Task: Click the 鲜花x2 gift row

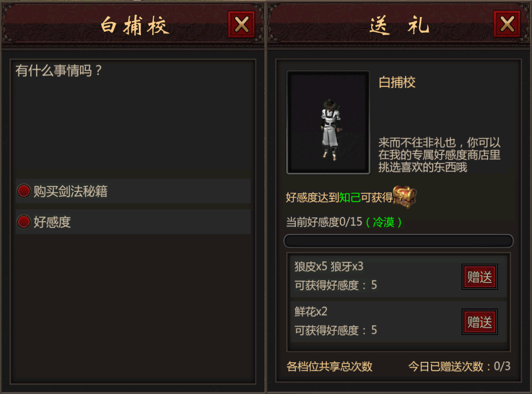Action: pos(399,322)
